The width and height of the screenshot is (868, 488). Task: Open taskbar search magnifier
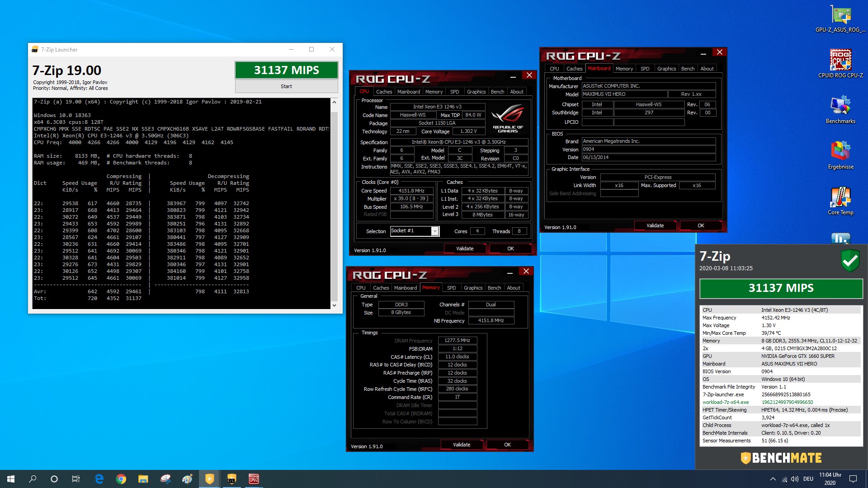click(x=33, y=479)
